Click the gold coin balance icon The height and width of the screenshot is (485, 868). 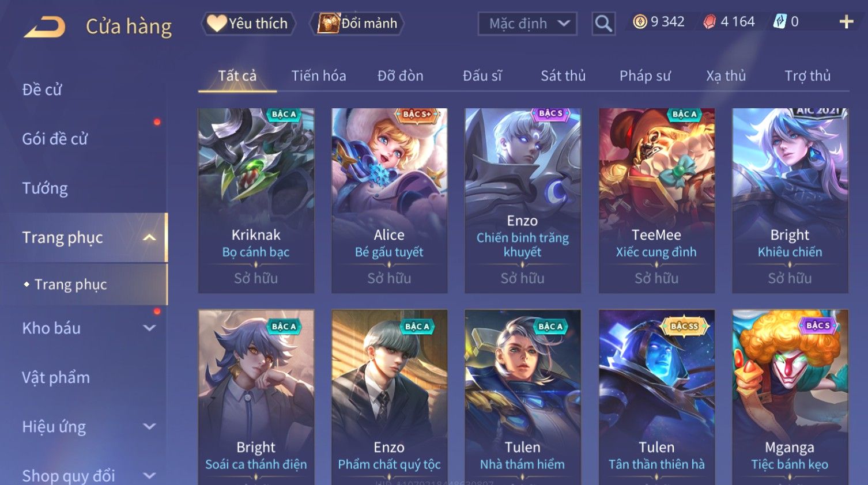pos(640,22)
